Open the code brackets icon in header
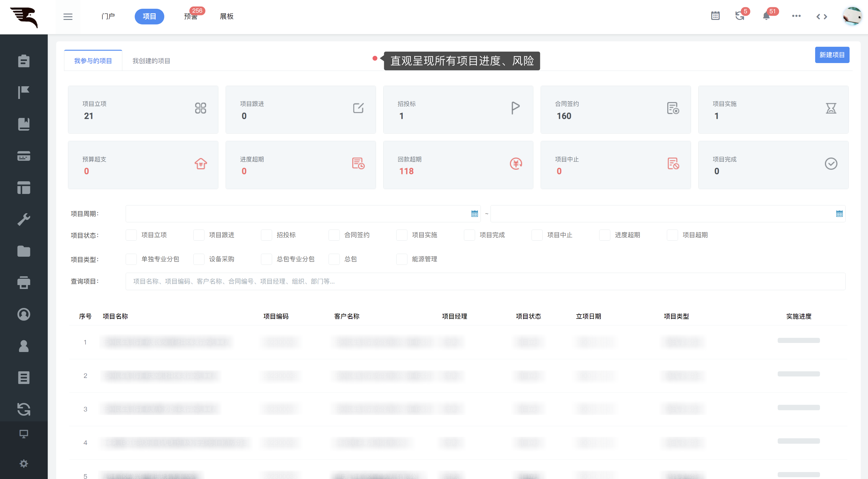The width and height of the screenshot is (868, 479). (x=821, y=17)
